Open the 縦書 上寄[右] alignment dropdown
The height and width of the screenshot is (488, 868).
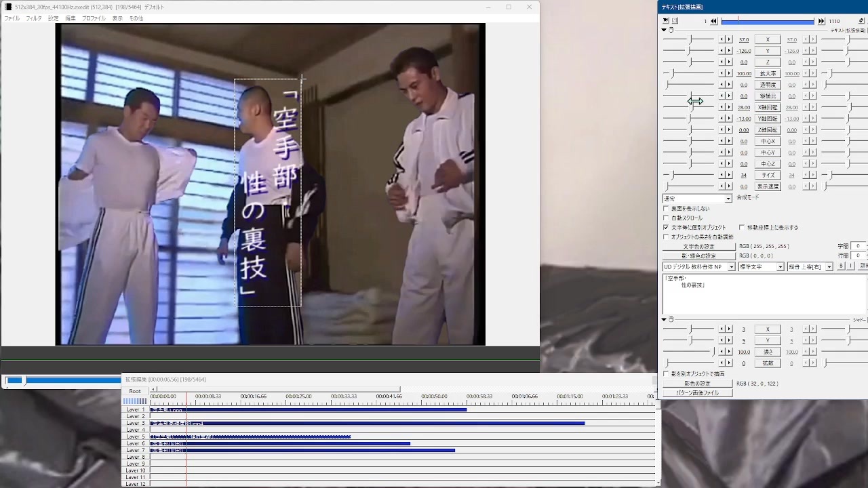[x=810, y=267]
